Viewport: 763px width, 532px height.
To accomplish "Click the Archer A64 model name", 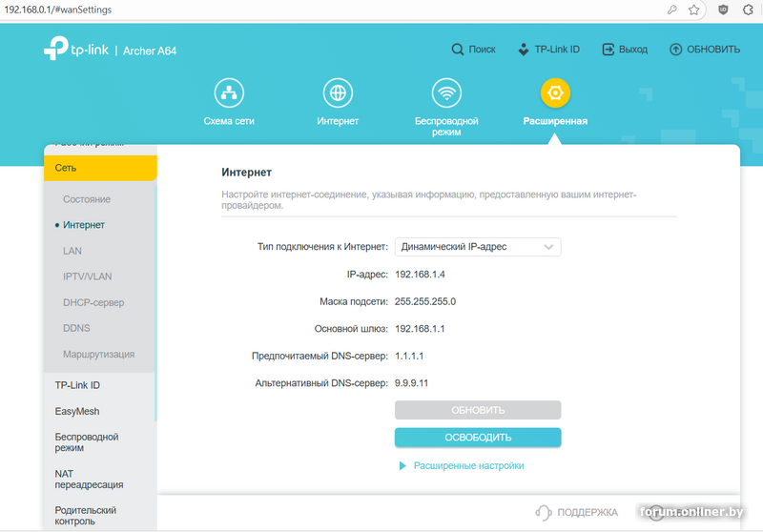I will point(150,51).
